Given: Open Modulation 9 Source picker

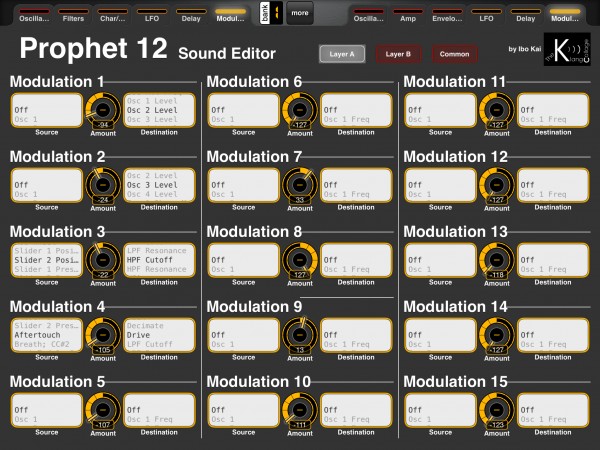Looking at the screenshot, I should click(243, 335).
